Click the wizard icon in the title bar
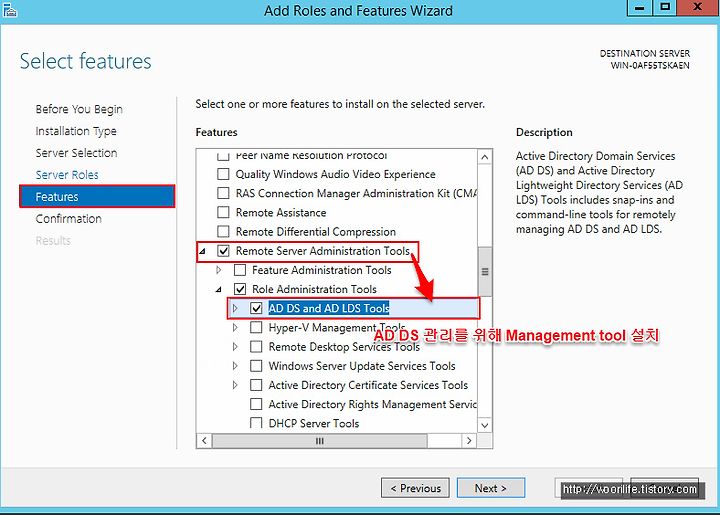The image size is (720, 515). click(9, 10)
